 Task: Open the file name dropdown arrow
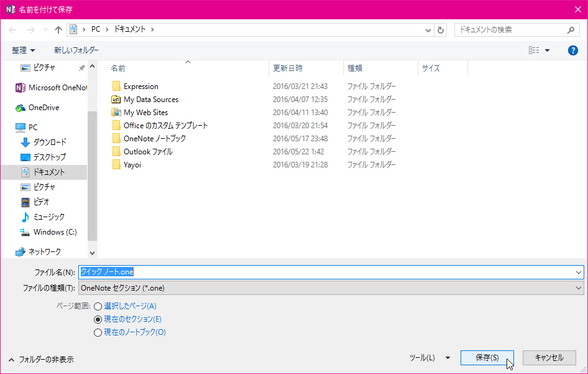pos(578,272)
